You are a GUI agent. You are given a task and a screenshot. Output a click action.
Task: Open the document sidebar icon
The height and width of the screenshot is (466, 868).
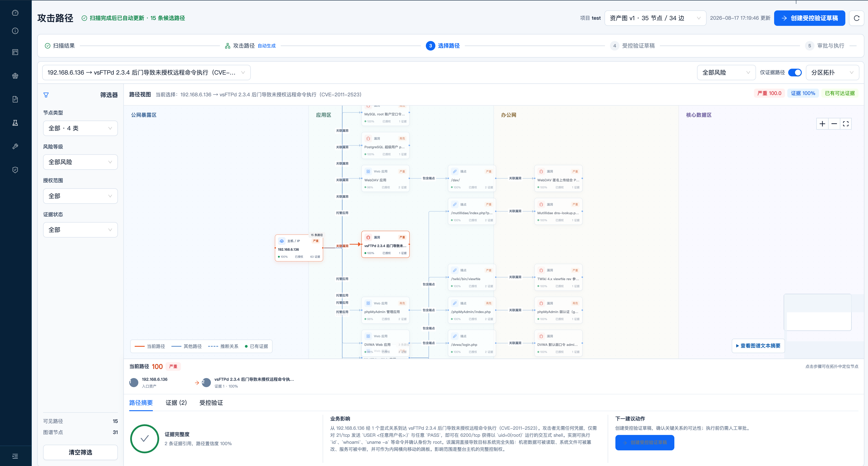click(x=15, y=99)
